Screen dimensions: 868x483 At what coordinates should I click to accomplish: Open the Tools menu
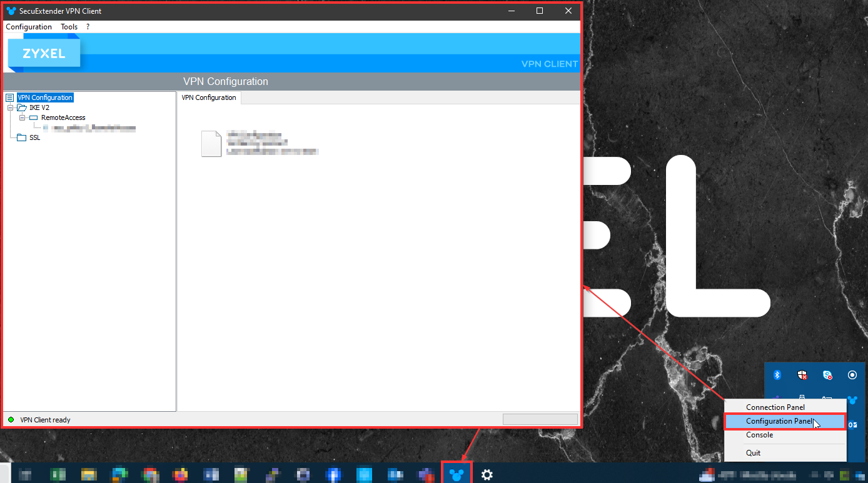pos(69,27)
